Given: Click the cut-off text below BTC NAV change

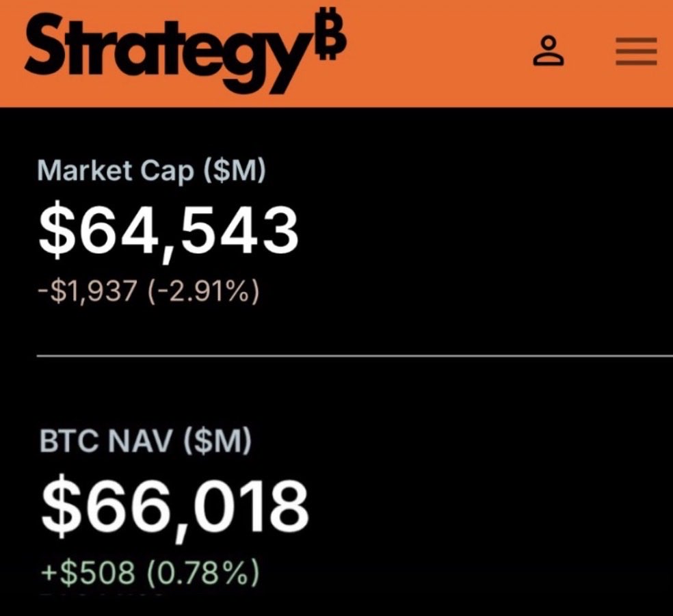Looking at the screenshot, I should click(x=103, y=595).
